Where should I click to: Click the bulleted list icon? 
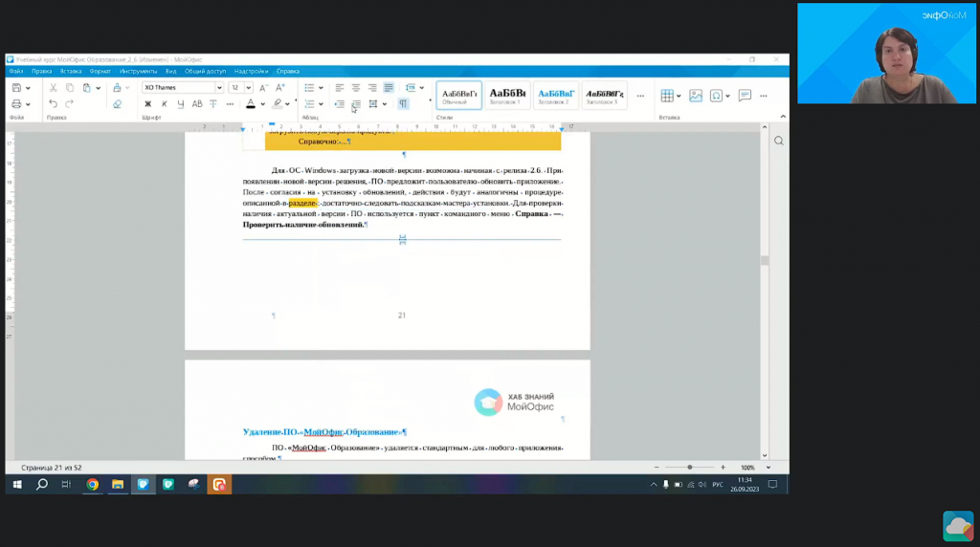click(309, 88)
